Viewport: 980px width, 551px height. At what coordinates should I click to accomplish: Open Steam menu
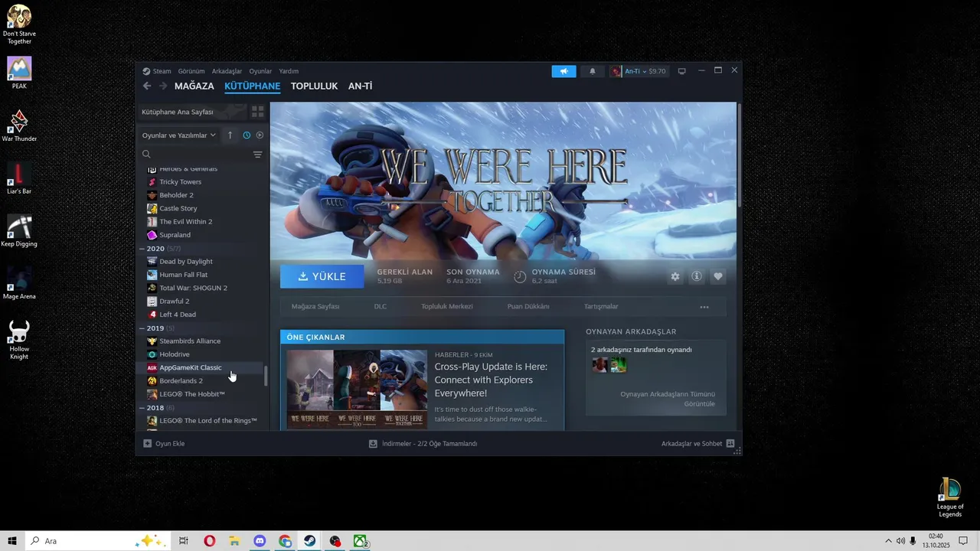pos(157,71)
